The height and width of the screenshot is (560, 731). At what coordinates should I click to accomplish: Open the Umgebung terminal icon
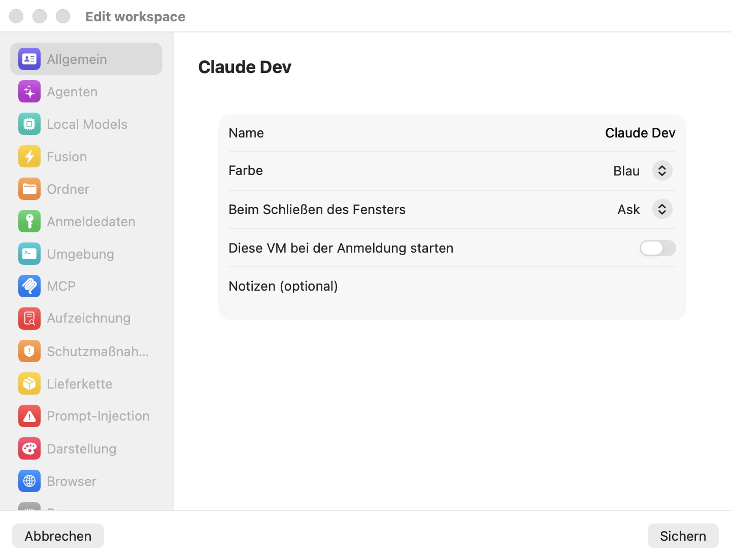coord(29,254)
